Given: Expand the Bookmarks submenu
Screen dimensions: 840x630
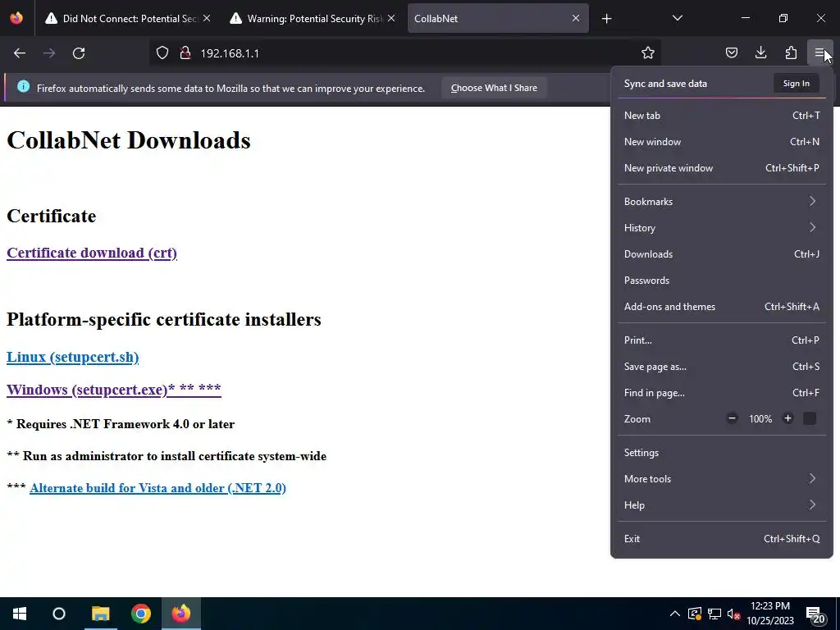Looking at the screenshot, I should click(x=722, y=202).
